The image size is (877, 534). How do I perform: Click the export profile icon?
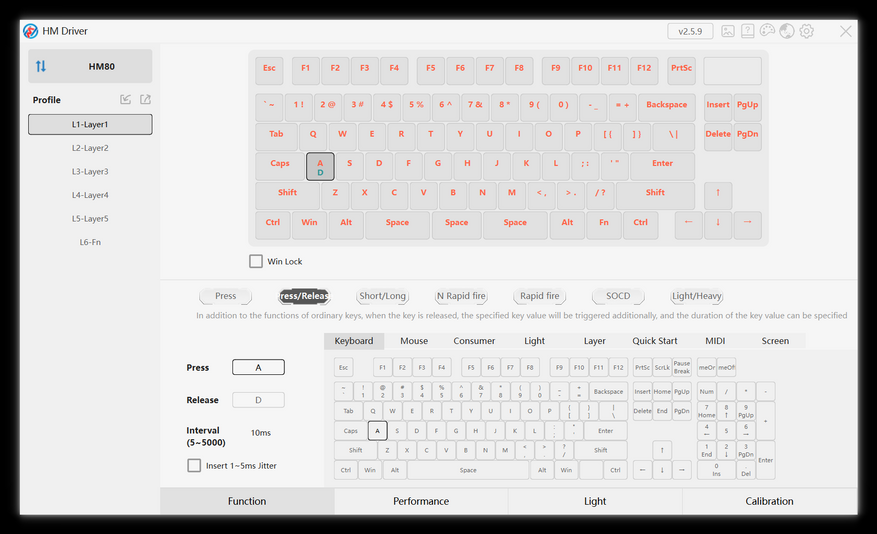(145, 100)
